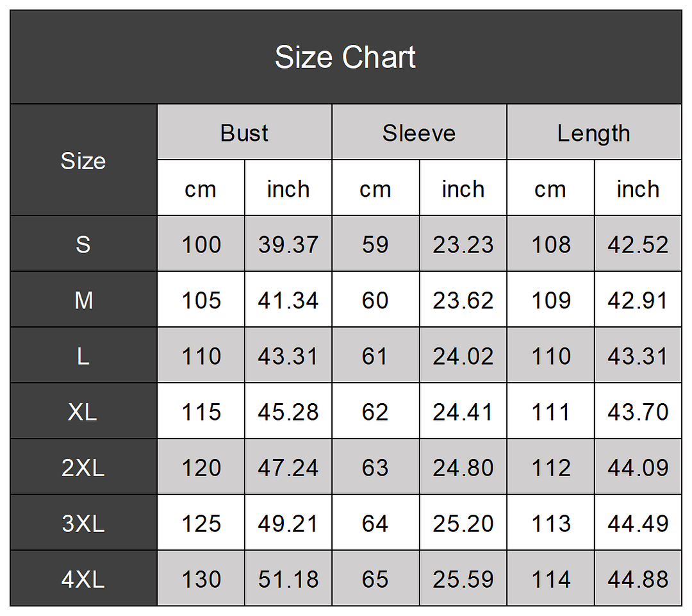The height and width of the screenshot is (616, 692).
Task: Select the Sleeve column header
Action: click(x=419, y=133)
